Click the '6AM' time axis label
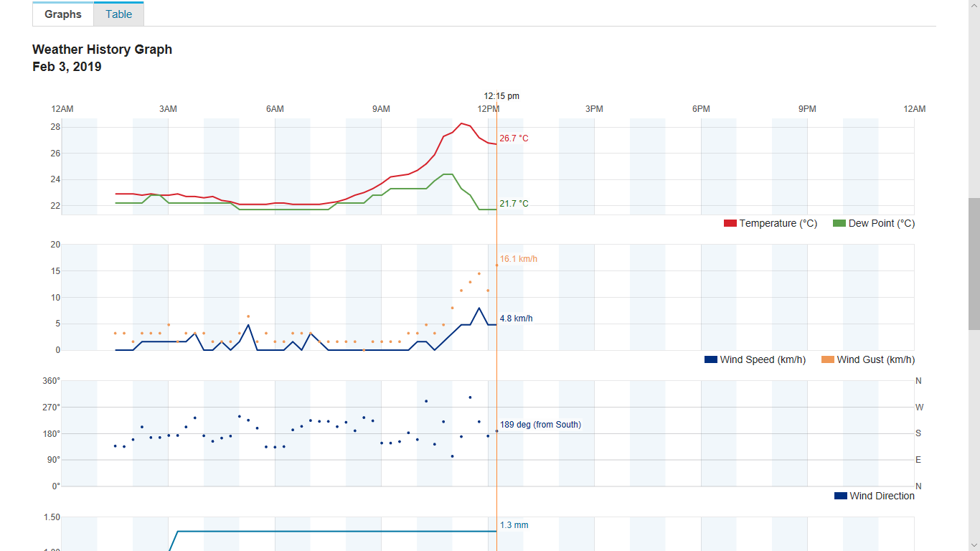Image resolution: width=980 pixels, height=551 pixels. click(275, 109)
